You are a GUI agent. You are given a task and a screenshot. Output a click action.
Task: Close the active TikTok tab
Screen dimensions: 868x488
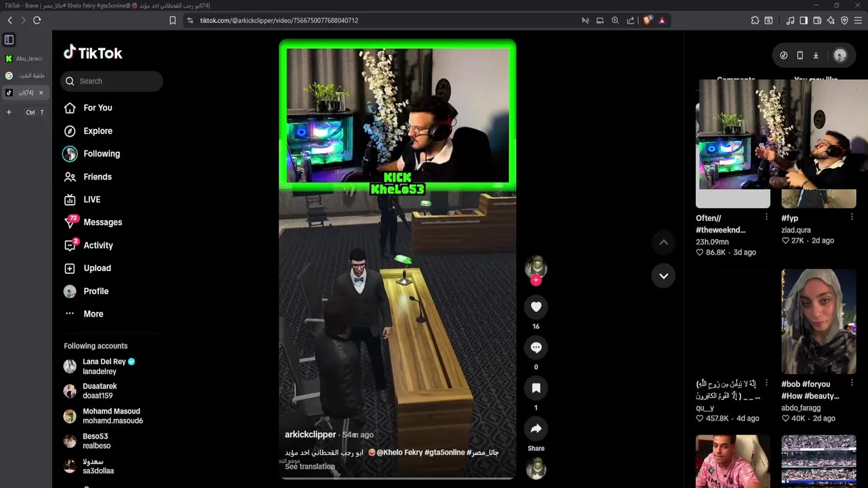41,93
